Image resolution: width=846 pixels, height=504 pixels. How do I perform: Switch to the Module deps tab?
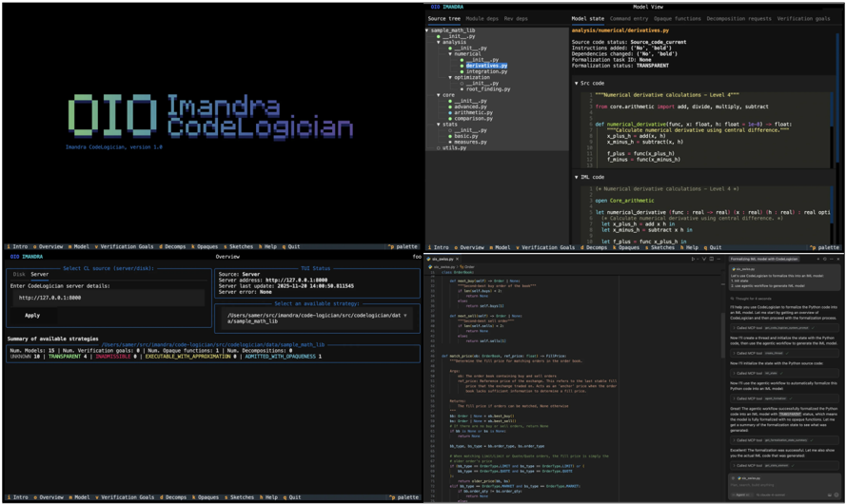click(x=482, y=18)
